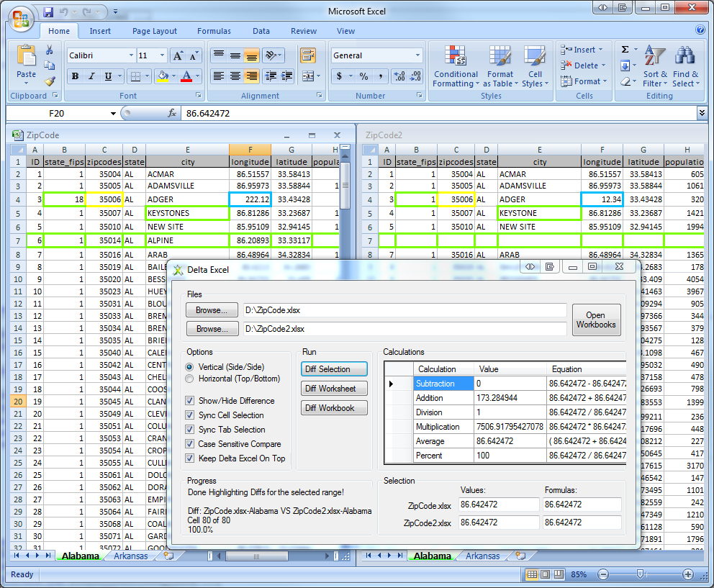Open the Formulas ribbon tab
Screen dimensions: 714x588
pyautogui.click(x=214, y=31)
